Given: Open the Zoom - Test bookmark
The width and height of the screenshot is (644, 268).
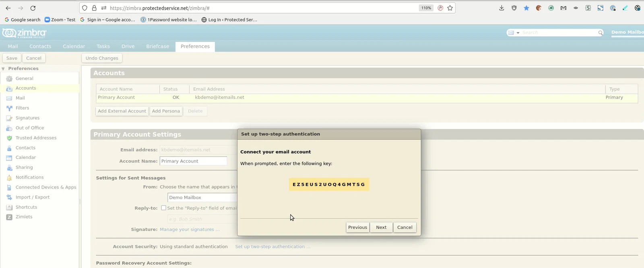Looking at the screenshot, I should 60,20.
